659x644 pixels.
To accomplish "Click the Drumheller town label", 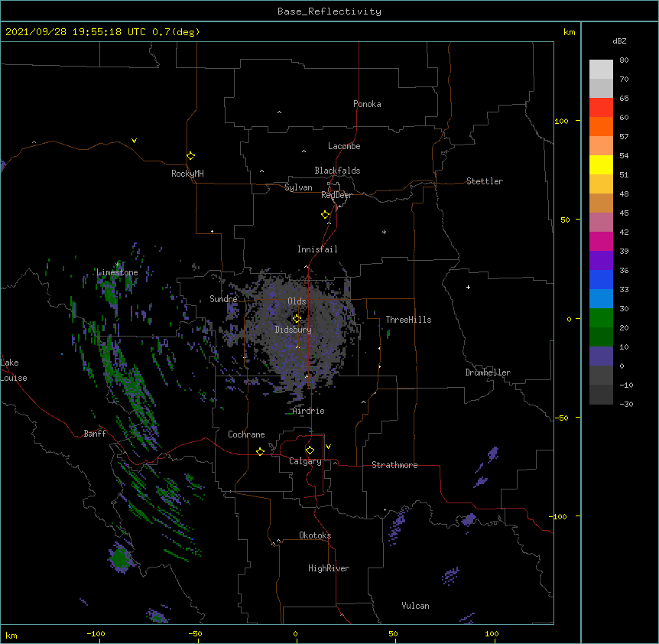I will [x=488, y=372].
